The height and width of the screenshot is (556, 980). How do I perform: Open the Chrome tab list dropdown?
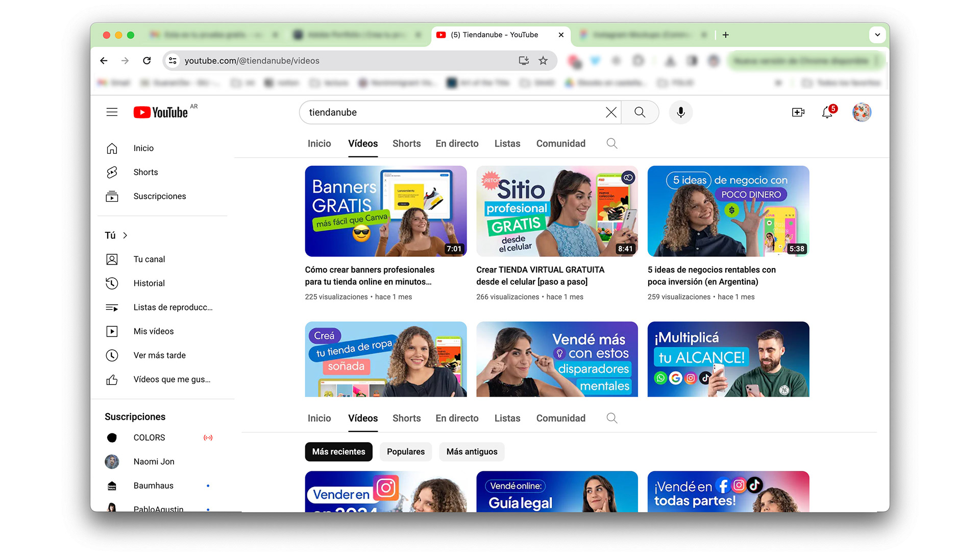coord(877,35)
